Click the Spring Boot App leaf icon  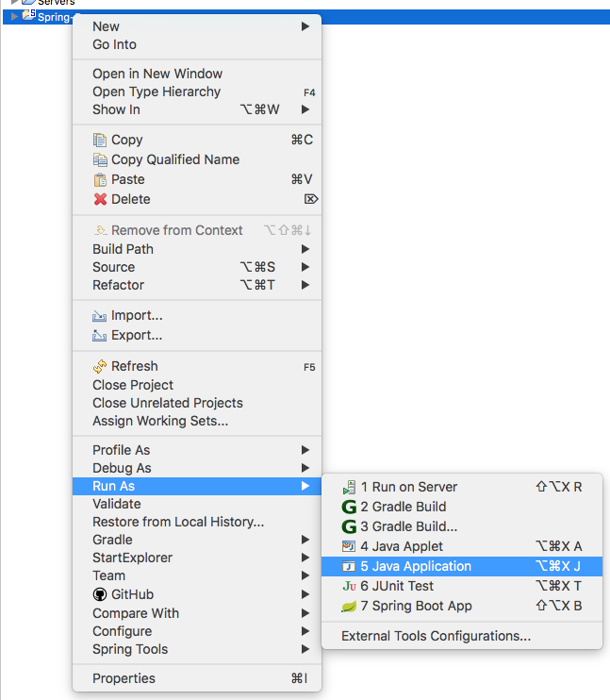349,607
